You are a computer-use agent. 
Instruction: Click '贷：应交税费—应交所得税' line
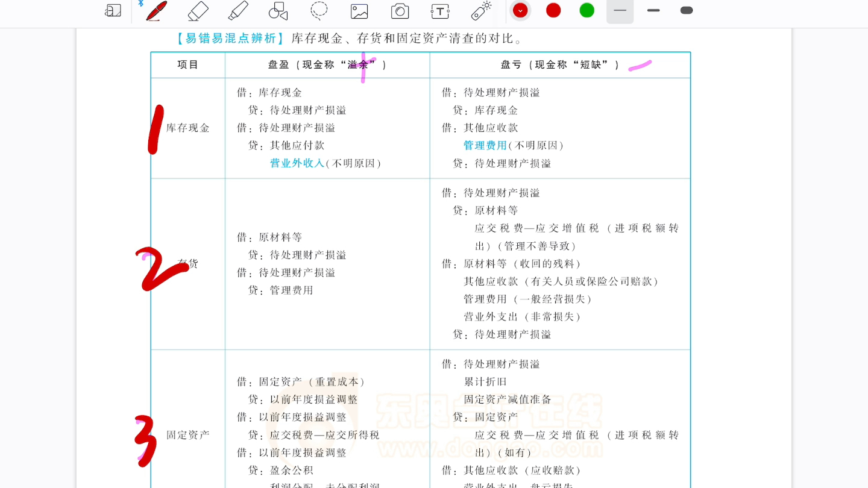click(313, 434)
